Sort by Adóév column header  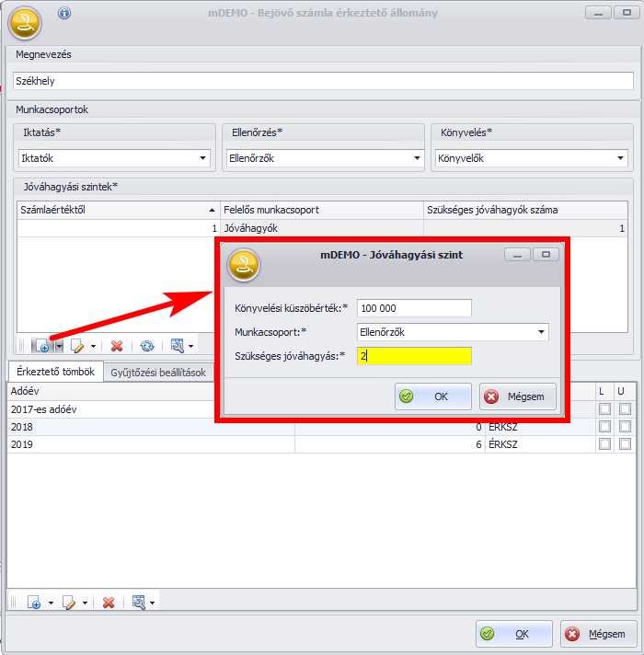pyautogui.click(x=110, y=391)
